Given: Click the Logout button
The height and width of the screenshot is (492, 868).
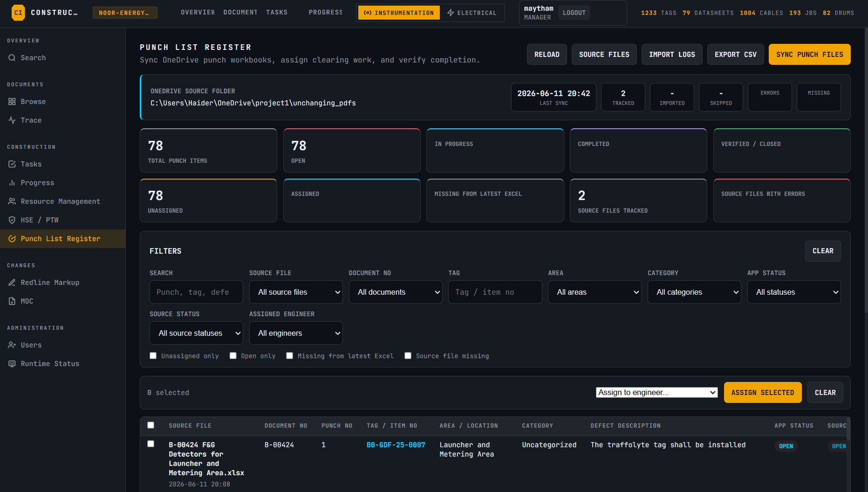Looking at the screenshot, I should (574, 13).
